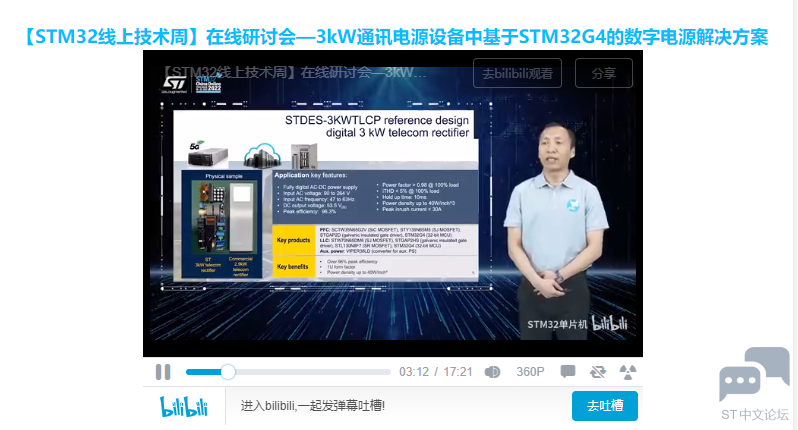Click the loop/rotate playback icon
The width and height of the screenshot is (798, 430).
(x=597, y=372)
